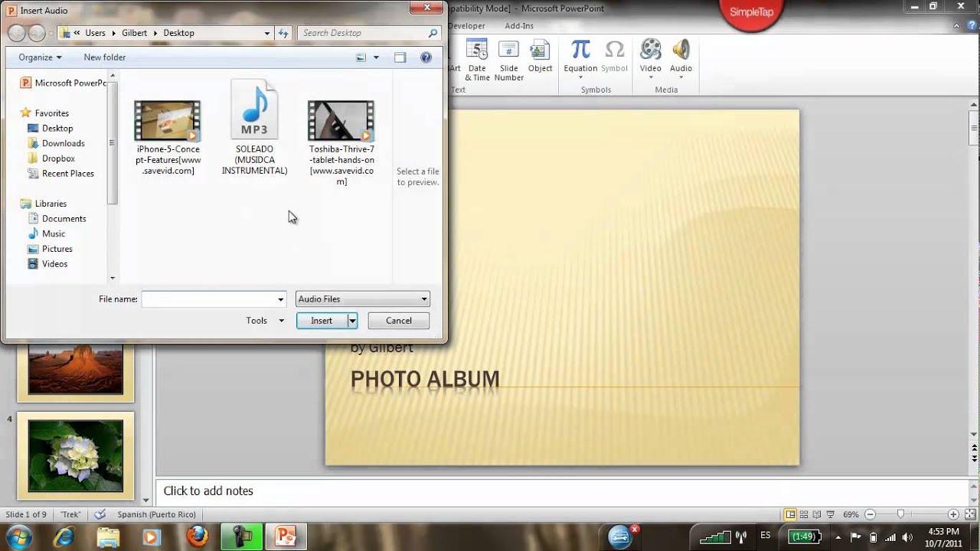Image resolution: width=980 pixels, height=551 pixels.
Task: Open Windows Start menu
Action: [x=18, y=536]
